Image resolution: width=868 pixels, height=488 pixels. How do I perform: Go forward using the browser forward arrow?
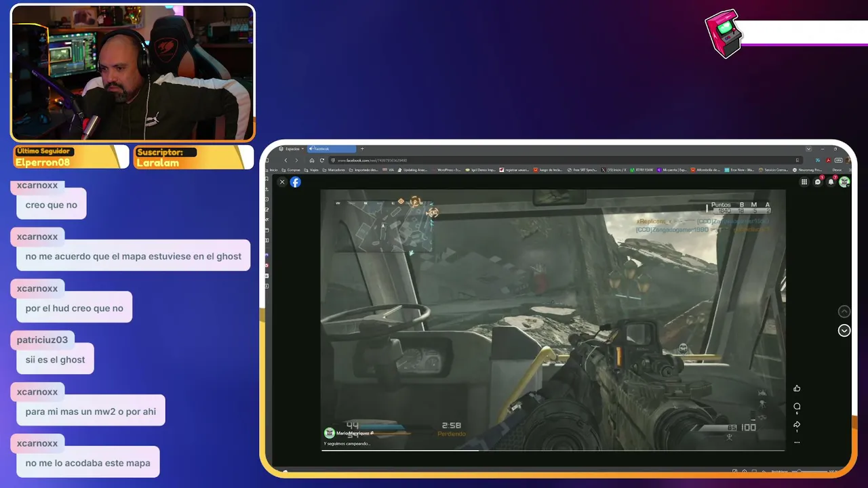[x=296, y=161]
